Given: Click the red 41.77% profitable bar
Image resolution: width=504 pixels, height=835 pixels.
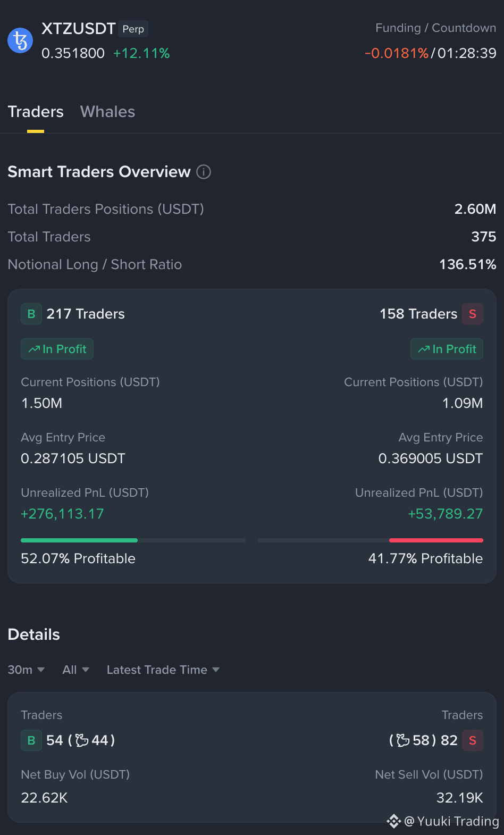Looking at the screenshot, I should click(436, 540).
